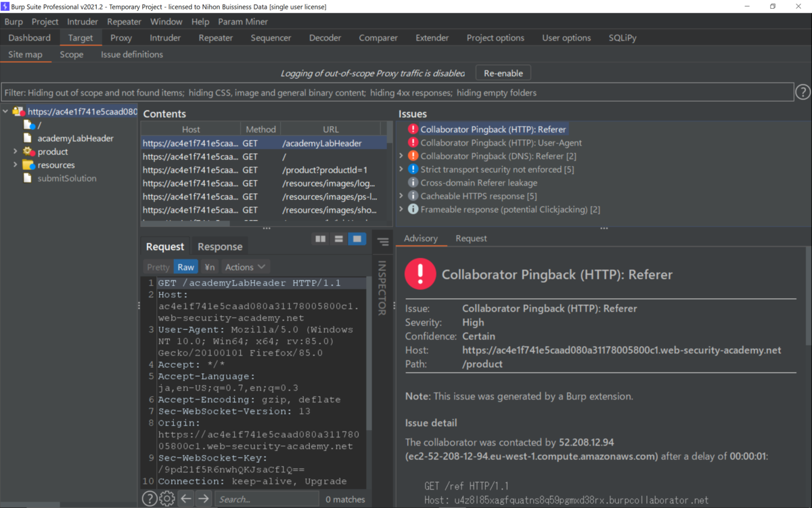812x508 pixels.
Task: Switch to the Scope sub-tab
Action: click(x=72, y=54)
